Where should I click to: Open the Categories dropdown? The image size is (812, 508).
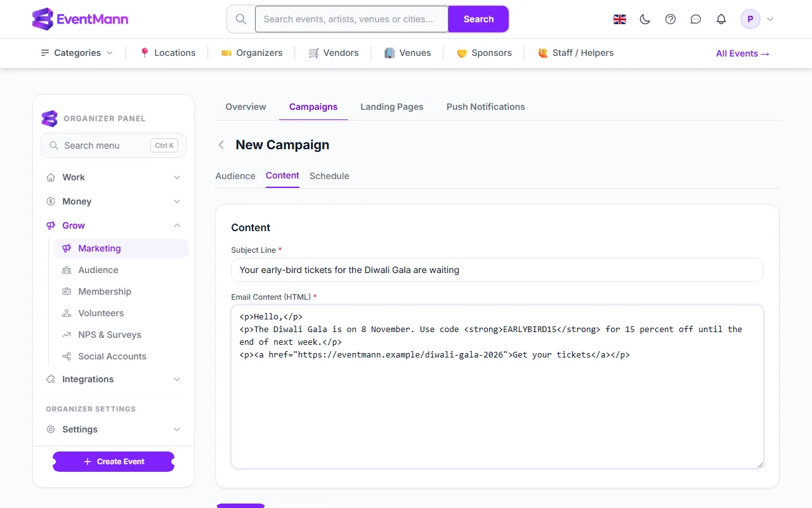tap(77, 53)
